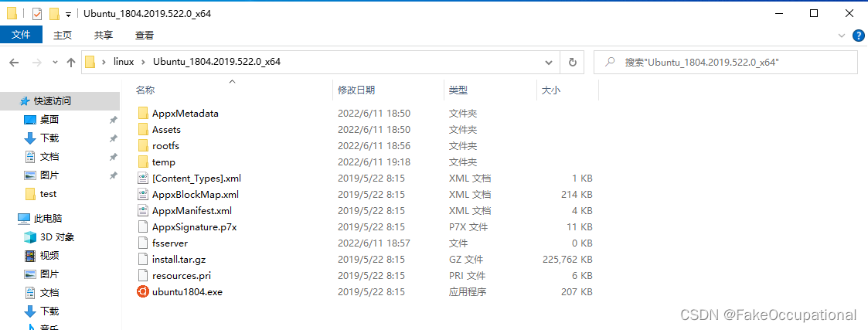This screenshot has height=330, width=868.
Task: Click the folder icon in the address bar
Action: pos(90,62)
